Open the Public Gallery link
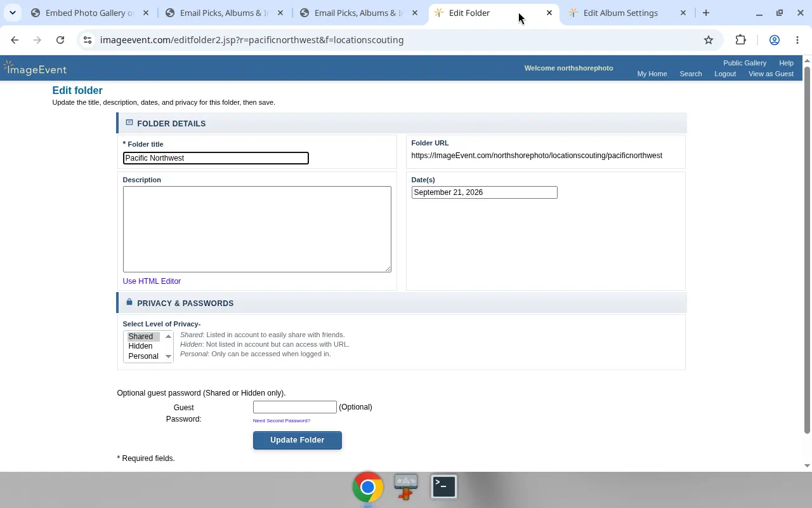The image size is (812, 508). click(x=745, y=63)
